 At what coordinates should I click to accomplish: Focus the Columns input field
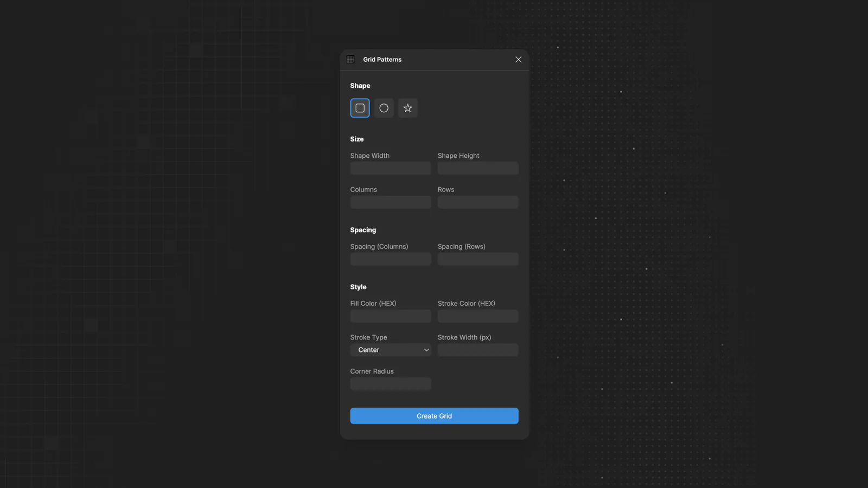391,202
